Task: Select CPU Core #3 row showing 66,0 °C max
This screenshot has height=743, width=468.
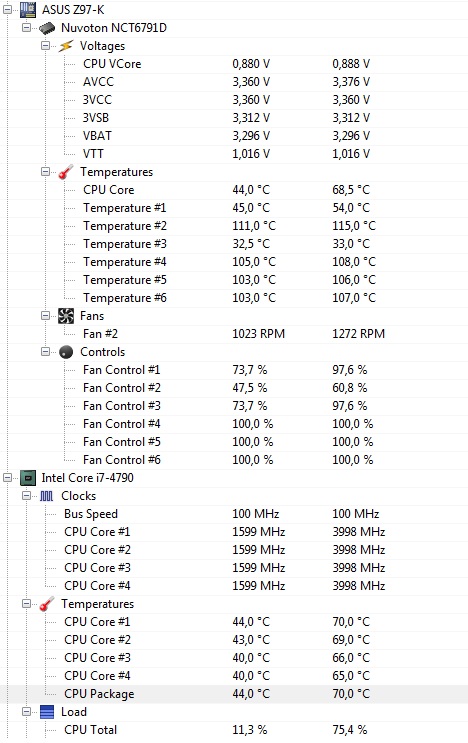Action: 234,658
